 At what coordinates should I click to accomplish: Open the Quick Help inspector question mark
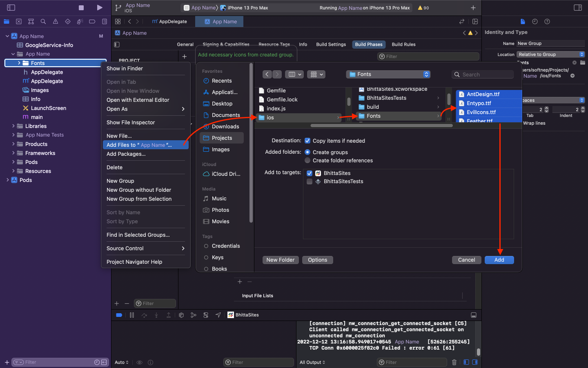(547, 21)
